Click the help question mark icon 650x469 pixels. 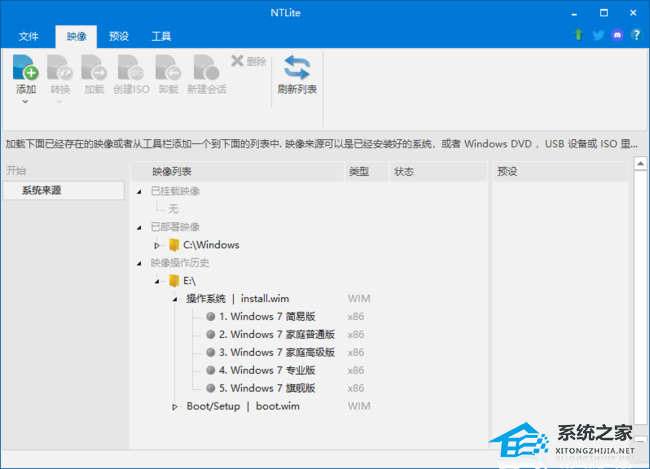pyautogui.click(x=636, y=35)
